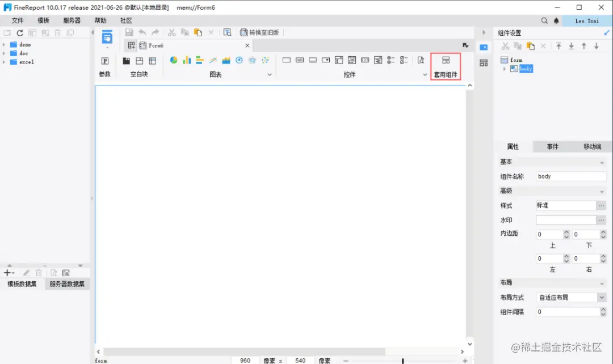The height and width of the screenshot is (364, 613).
Task: Click the 组件名称 body input field
Action: point(571,176)
